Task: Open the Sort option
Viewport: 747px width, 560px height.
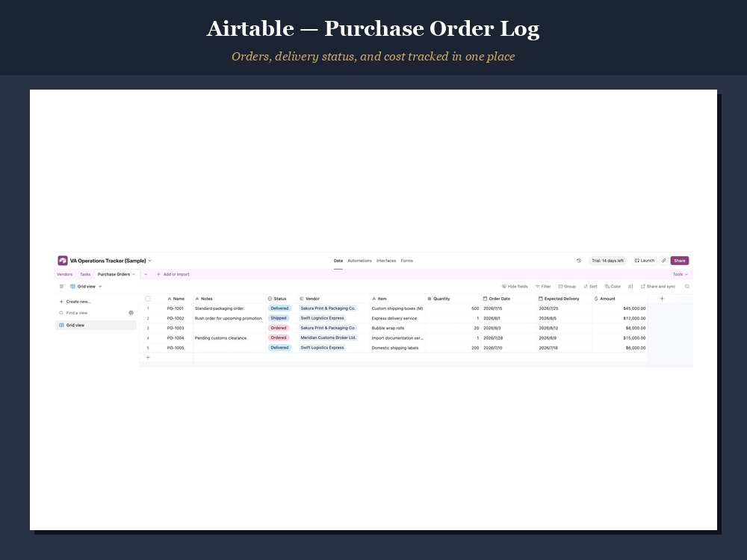Action: [590, 287]
